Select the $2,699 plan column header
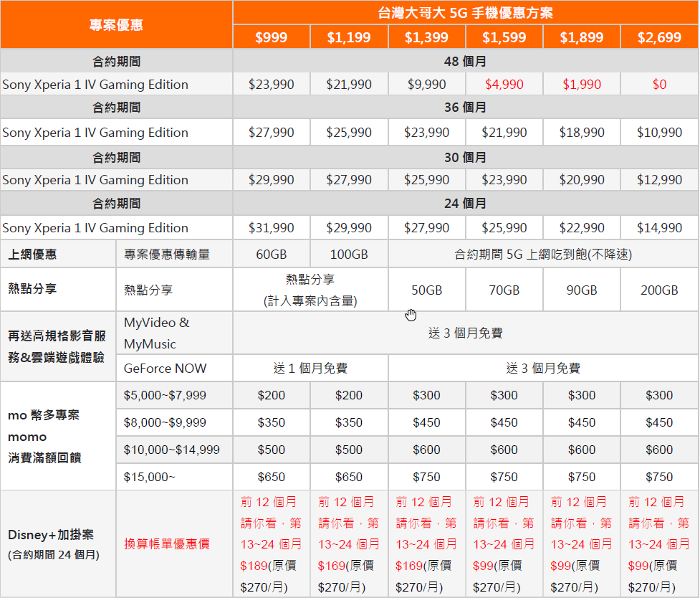The height and width of the screenshot is (598, 700). point(659,37)
